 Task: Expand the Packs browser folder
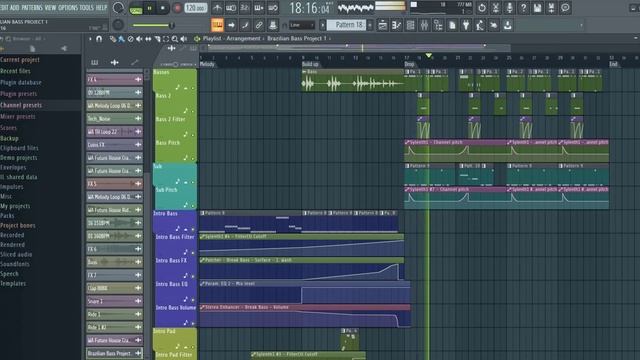(x=7, y=216)
